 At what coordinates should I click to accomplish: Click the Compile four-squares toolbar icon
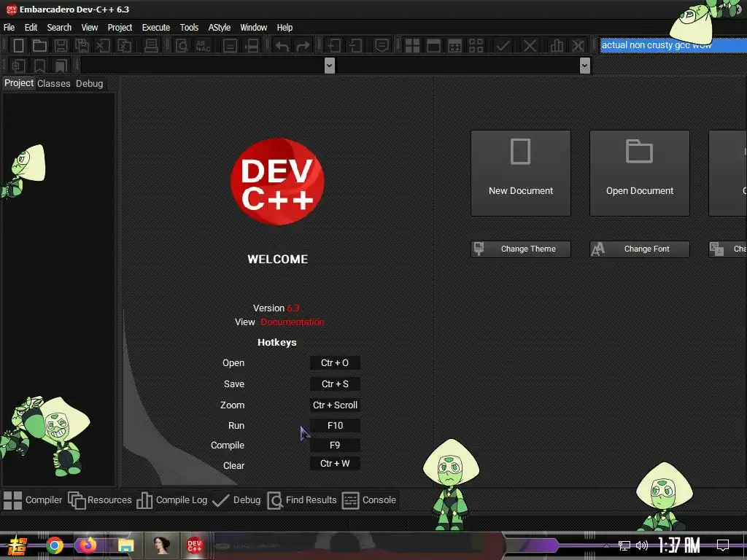[x=412, y=46]
